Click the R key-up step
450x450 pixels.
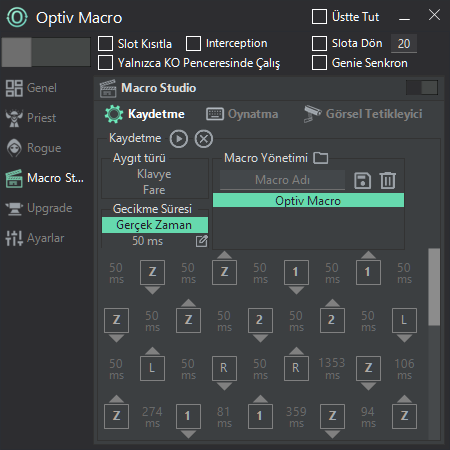pyautogui.click(x=296, y=368)
